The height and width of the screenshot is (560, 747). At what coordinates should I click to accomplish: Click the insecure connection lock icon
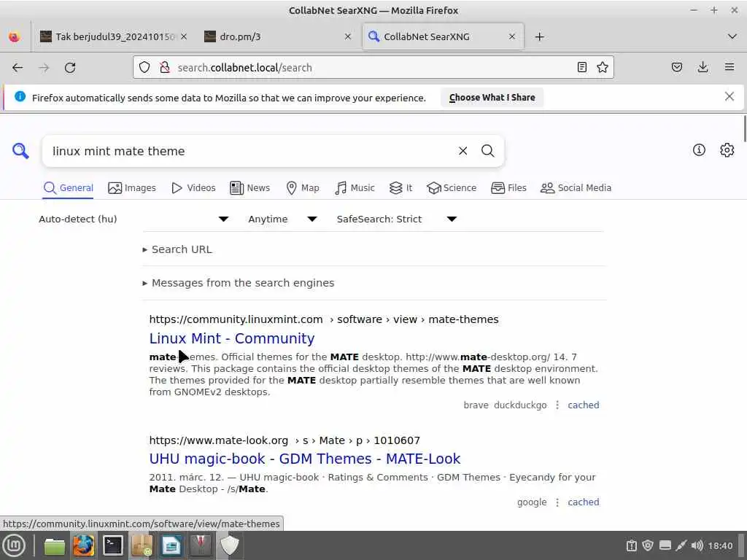pyautogui.click(x=165, y=67)
